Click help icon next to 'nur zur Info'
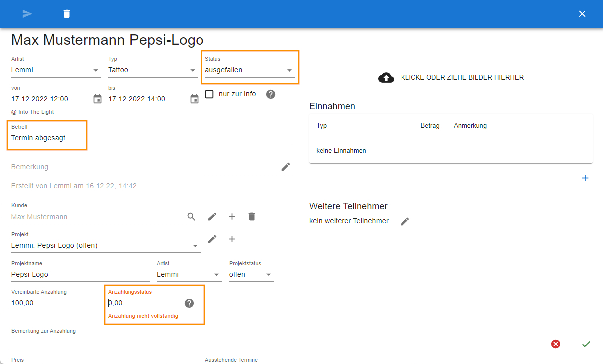 pos(271,94)
